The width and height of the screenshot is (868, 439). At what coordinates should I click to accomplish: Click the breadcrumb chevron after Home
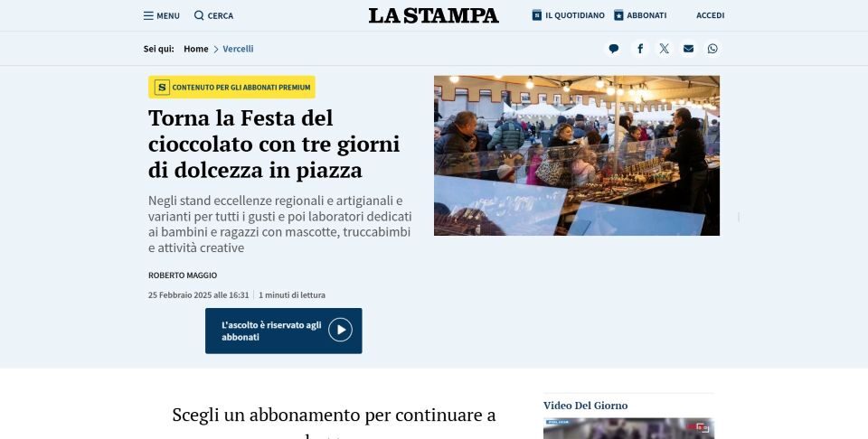click(216, 49)
